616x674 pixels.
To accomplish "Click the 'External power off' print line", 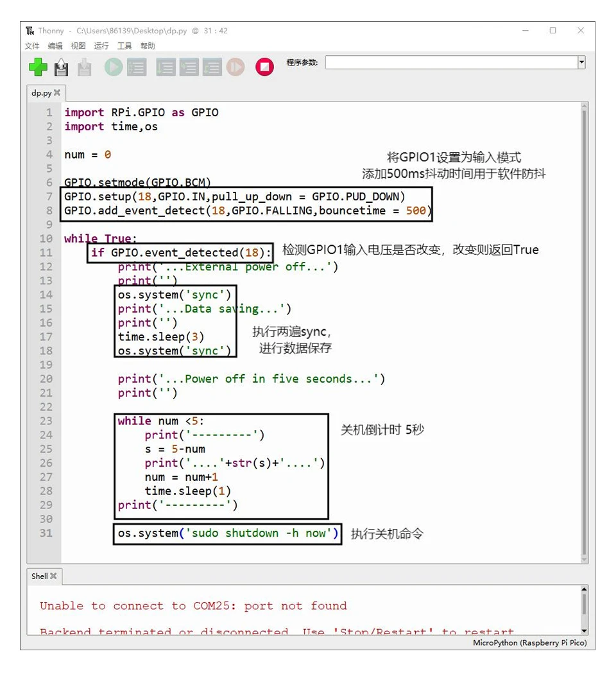I will 228,267.
